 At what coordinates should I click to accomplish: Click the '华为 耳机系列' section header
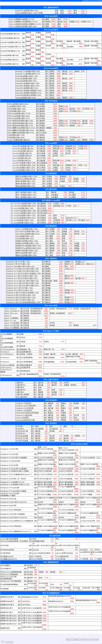click(x=51, y=400)
